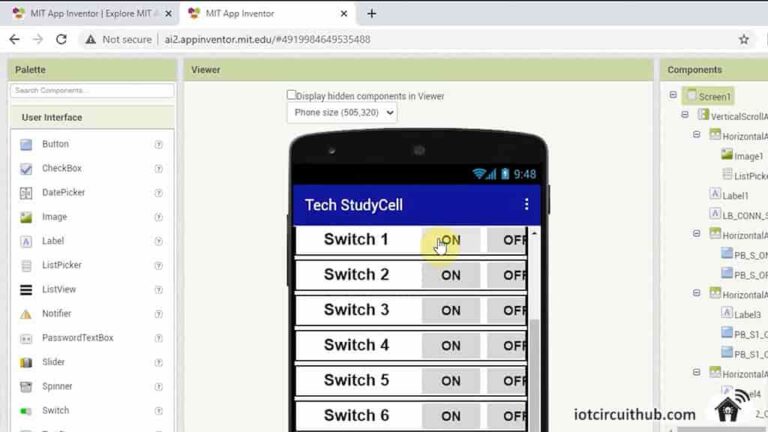This screenshot has width=768, height=432.
Task: Open a new browser tab
Action: (x=372, y=14)
